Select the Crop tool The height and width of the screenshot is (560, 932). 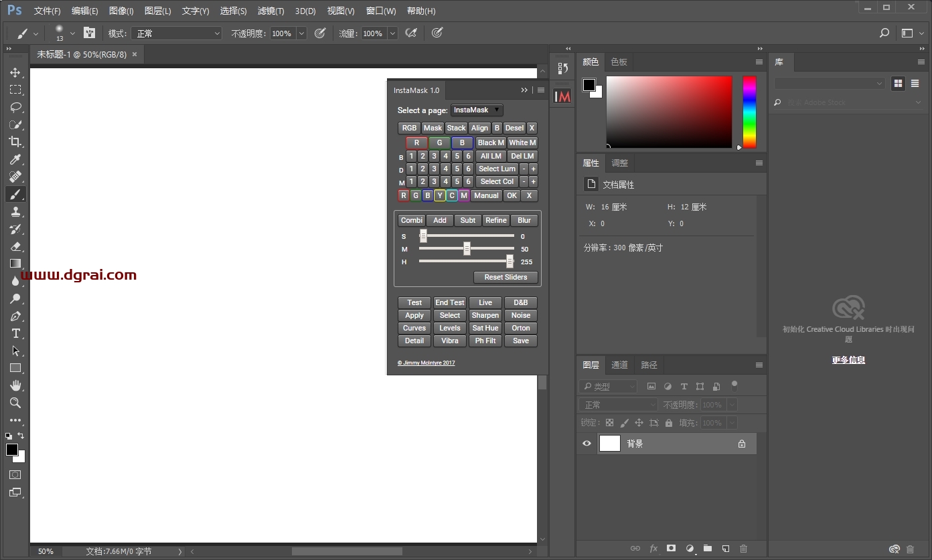pyautogui.click(x=15, y=142)
